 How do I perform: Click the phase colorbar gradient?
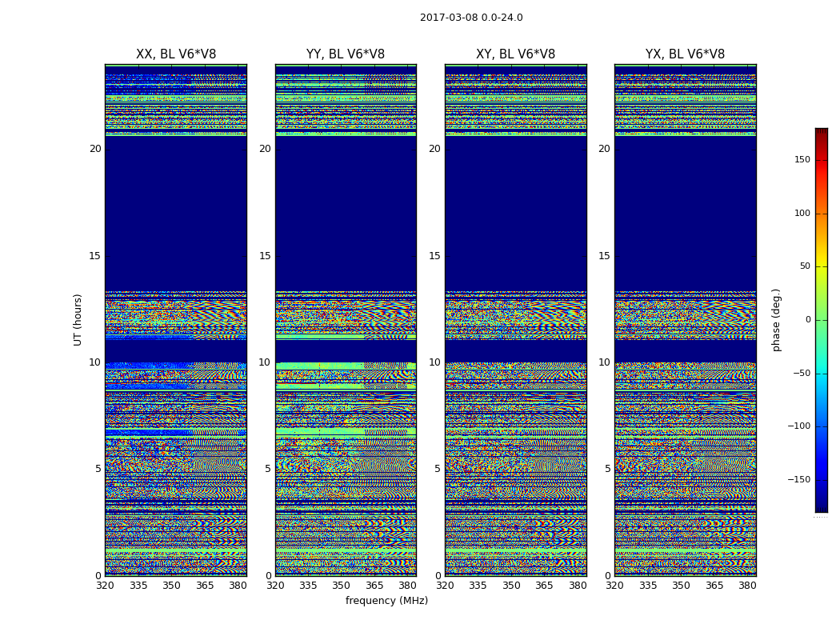[x=822, y=320]
